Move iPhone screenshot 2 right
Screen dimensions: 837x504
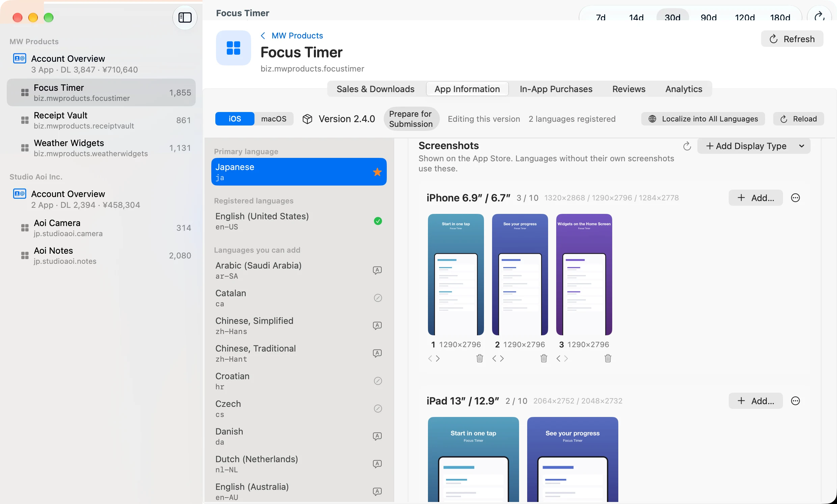coord(502,359)
